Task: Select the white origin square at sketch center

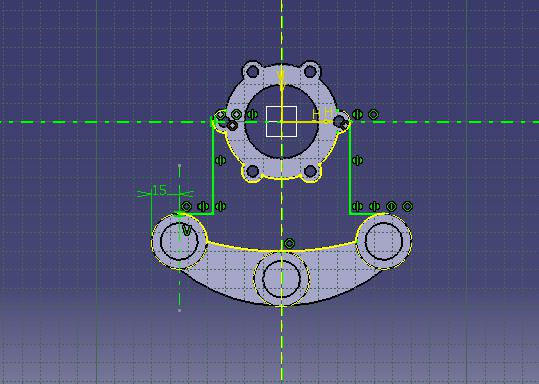Action: pyautogui.click(x=282, y=122)
